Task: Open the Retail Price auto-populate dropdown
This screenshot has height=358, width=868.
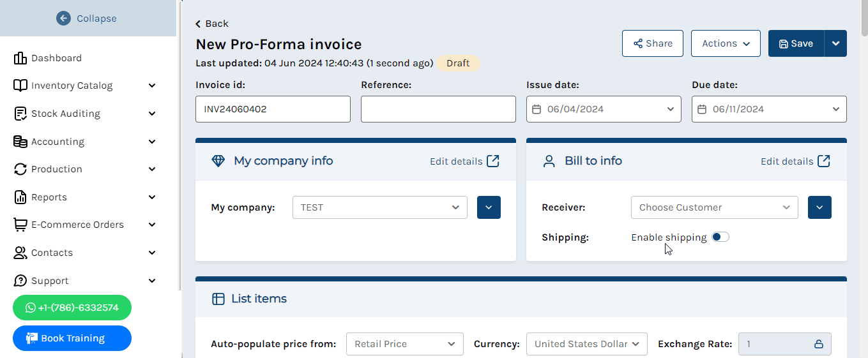Action: 405,344
